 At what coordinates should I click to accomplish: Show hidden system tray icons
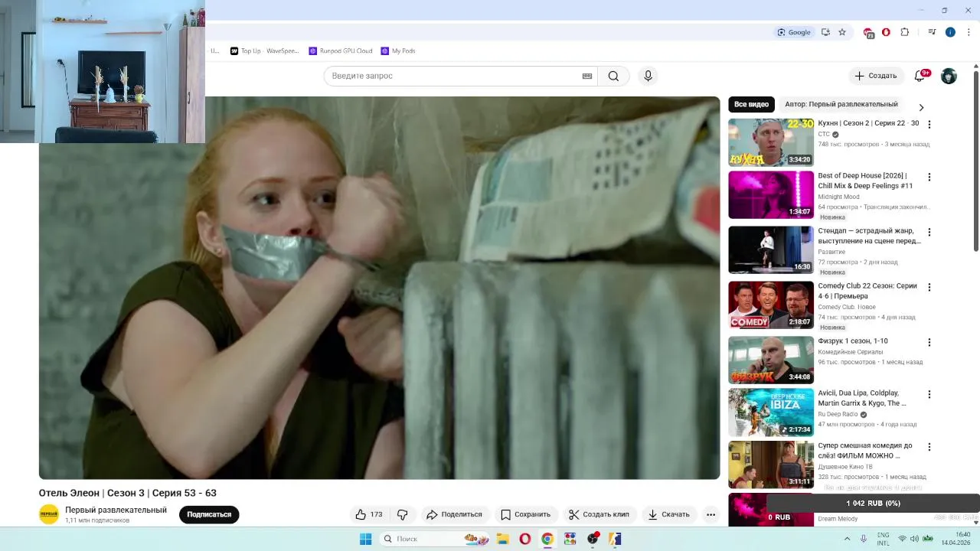coord(847,539)
